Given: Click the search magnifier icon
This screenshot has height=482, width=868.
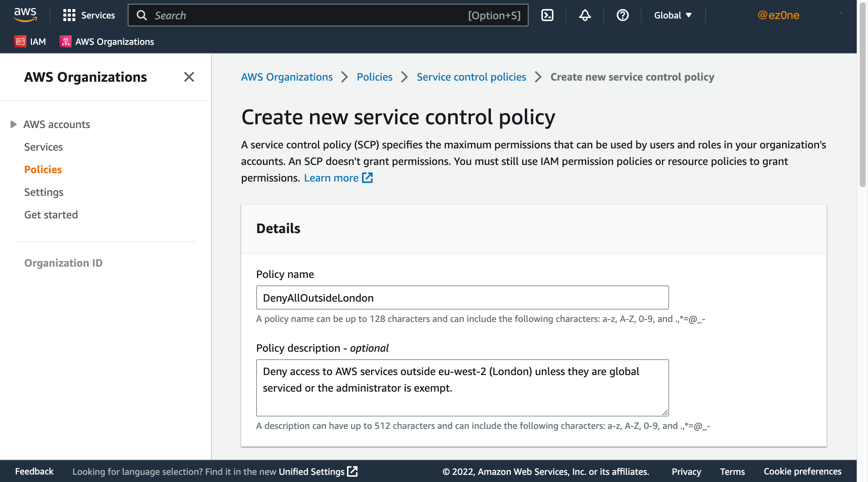Looking at the screenshot, I should 142,15.
